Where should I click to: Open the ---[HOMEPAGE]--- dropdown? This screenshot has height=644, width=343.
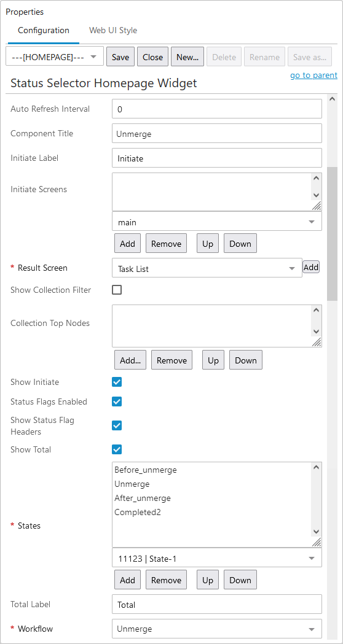coord(55,56)
